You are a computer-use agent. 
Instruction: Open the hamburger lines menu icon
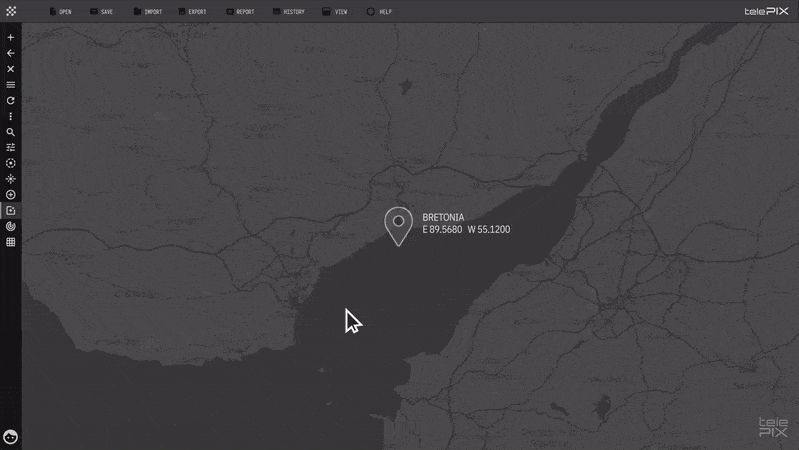(x=11, y=85)
